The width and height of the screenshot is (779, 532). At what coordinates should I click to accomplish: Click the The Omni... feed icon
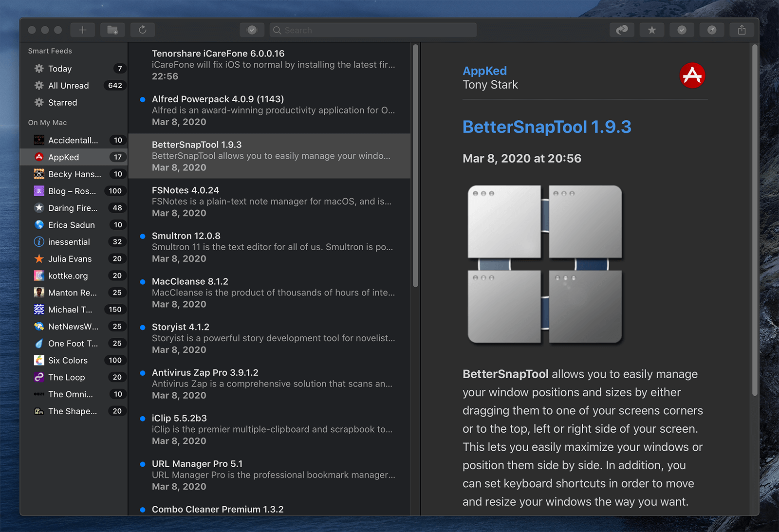[x=39, y=394]
